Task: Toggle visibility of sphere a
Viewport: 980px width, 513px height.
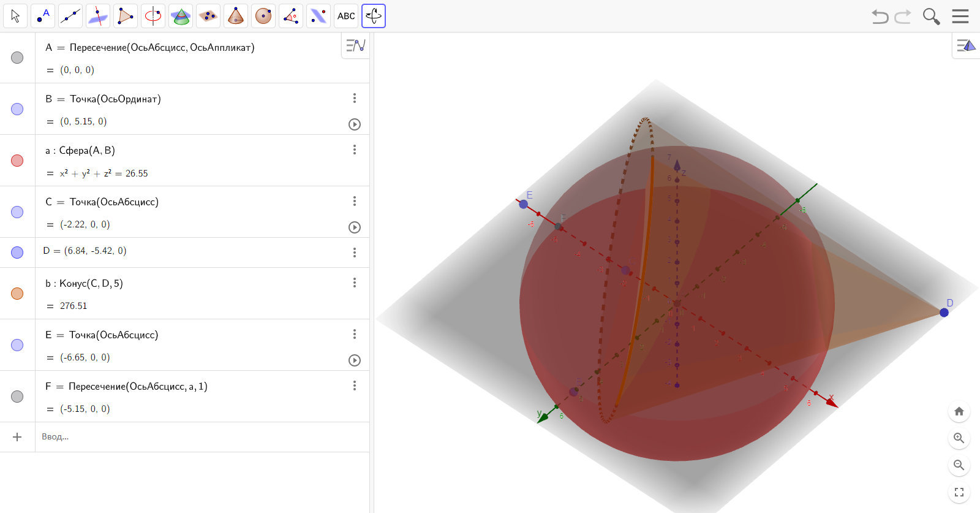Action: click(17, 161)
